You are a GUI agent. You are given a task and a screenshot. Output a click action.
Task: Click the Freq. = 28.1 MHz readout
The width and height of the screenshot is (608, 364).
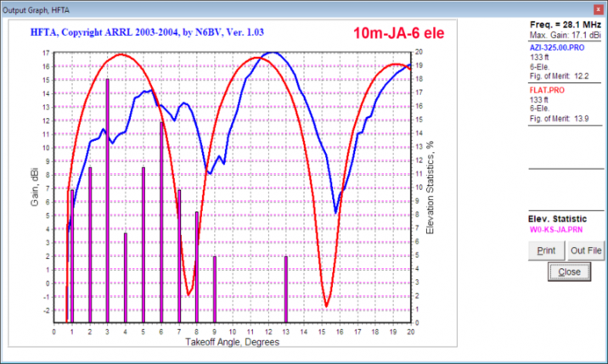point(567,25)
